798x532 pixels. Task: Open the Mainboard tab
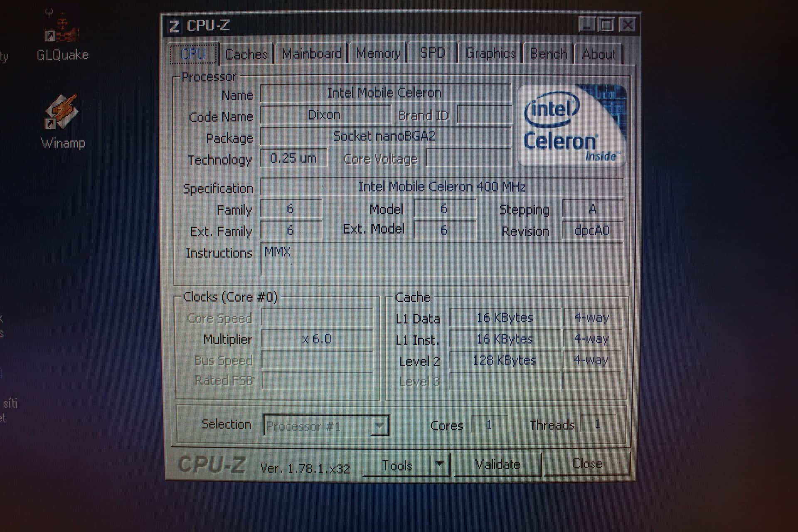312,54
